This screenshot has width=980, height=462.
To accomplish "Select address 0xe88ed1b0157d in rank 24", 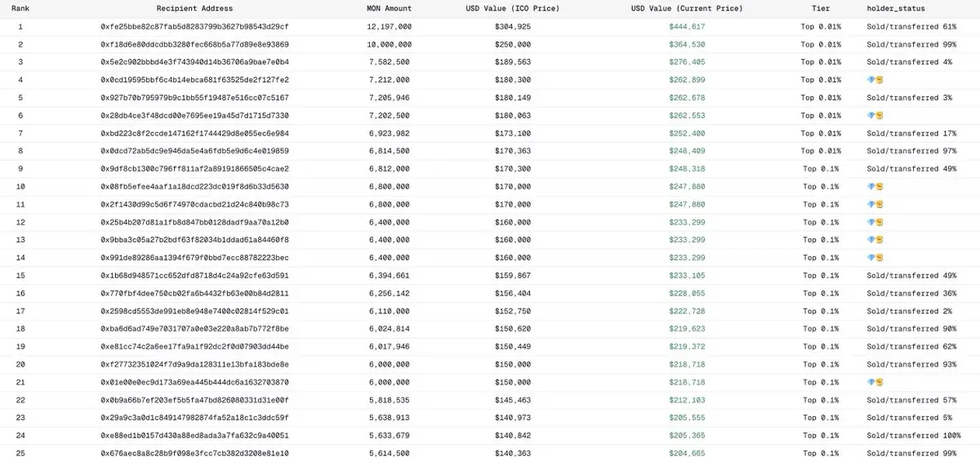I will 194,436.
